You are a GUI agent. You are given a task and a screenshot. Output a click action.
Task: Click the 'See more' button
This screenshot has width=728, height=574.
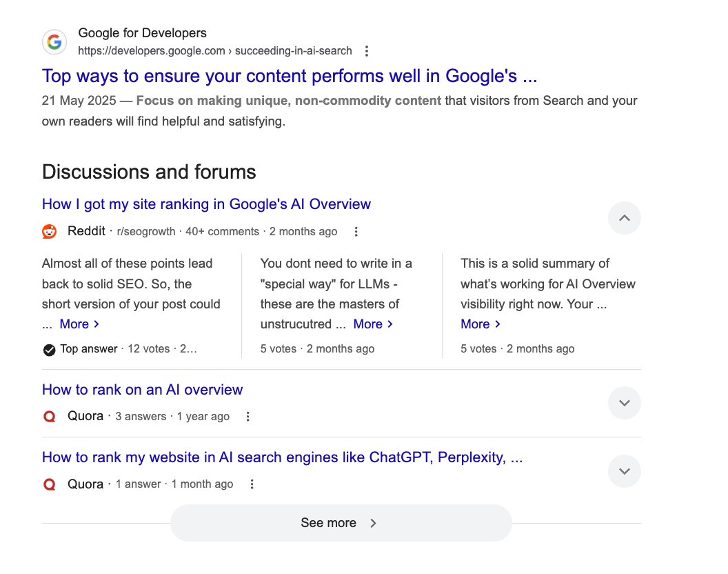click(341, 523)
